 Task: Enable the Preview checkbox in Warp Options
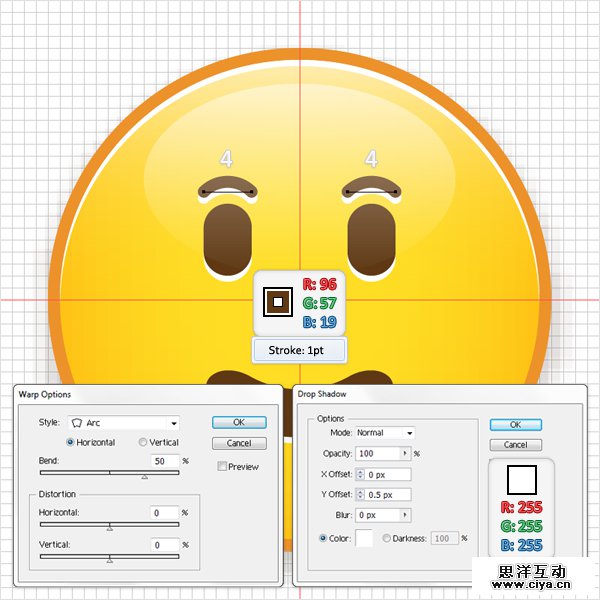[222, 466]
